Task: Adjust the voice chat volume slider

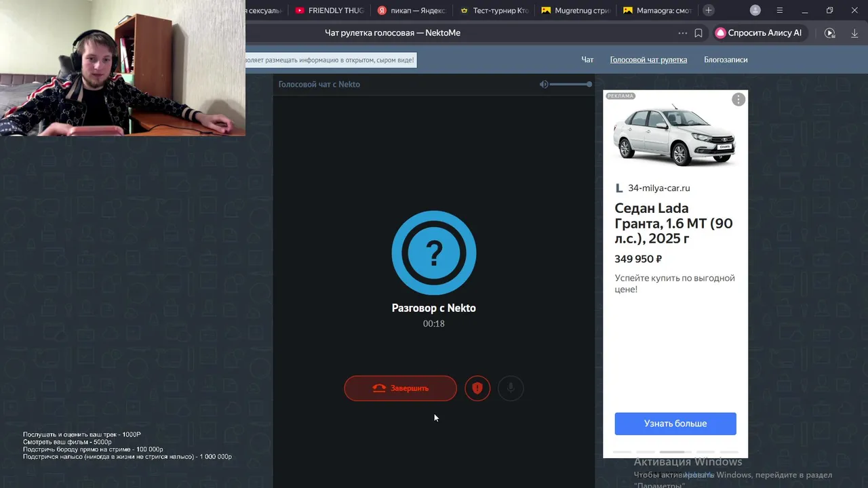Action: click(x=571, y=84)
